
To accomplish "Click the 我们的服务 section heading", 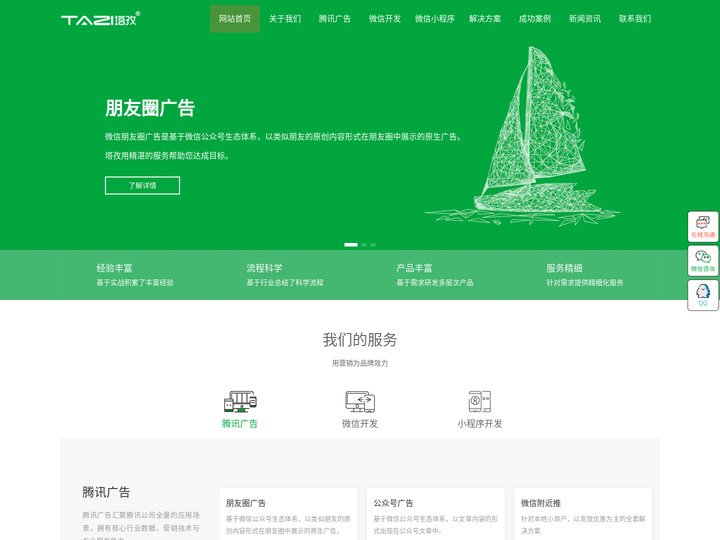I will pos(360,340).
